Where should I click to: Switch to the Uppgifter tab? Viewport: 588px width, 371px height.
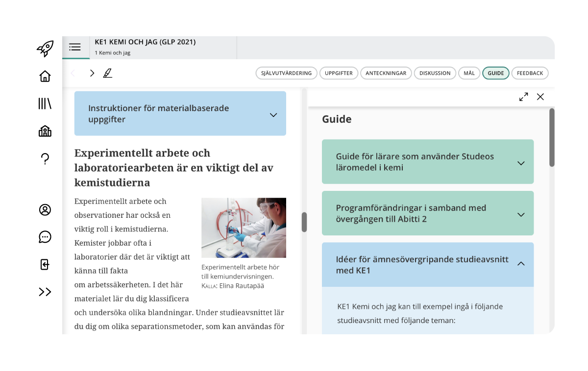339,73
